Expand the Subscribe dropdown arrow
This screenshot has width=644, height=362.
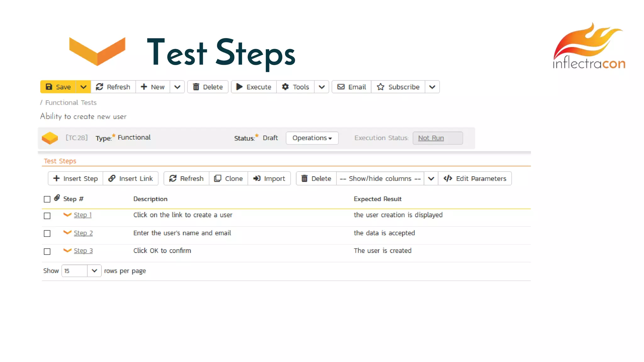(x=432, y=87)
